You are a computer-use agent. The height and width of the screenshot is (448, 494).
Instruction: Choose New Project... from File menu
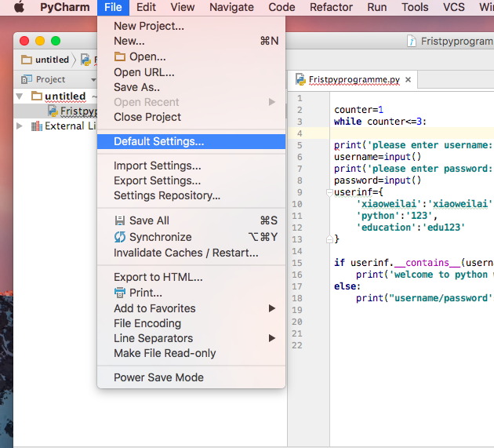[x=191, y=26]
